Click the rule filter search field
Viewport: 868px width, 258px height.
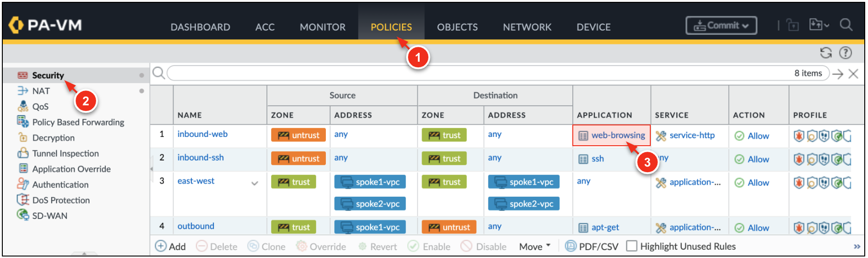478,73
